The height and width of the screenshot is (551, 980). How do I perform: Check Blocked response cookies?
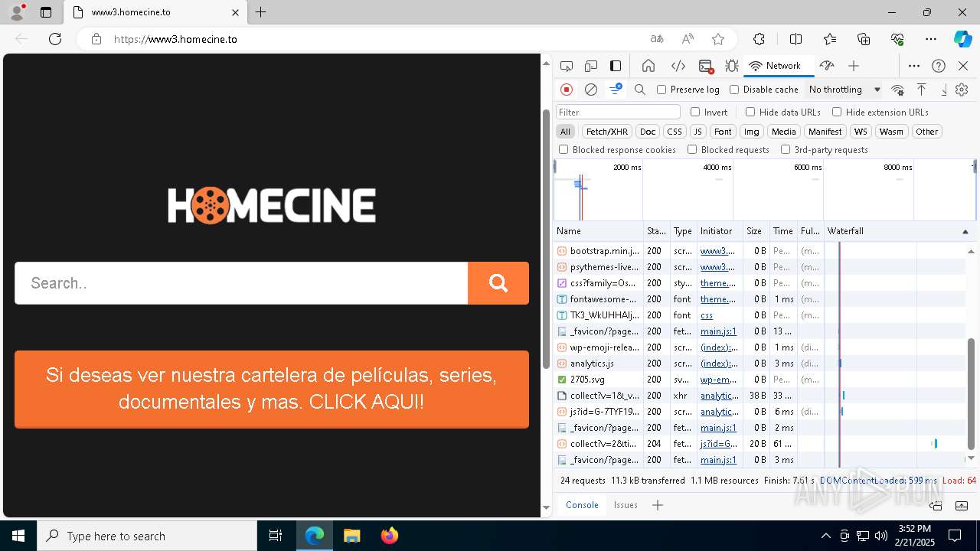[563, 150]
